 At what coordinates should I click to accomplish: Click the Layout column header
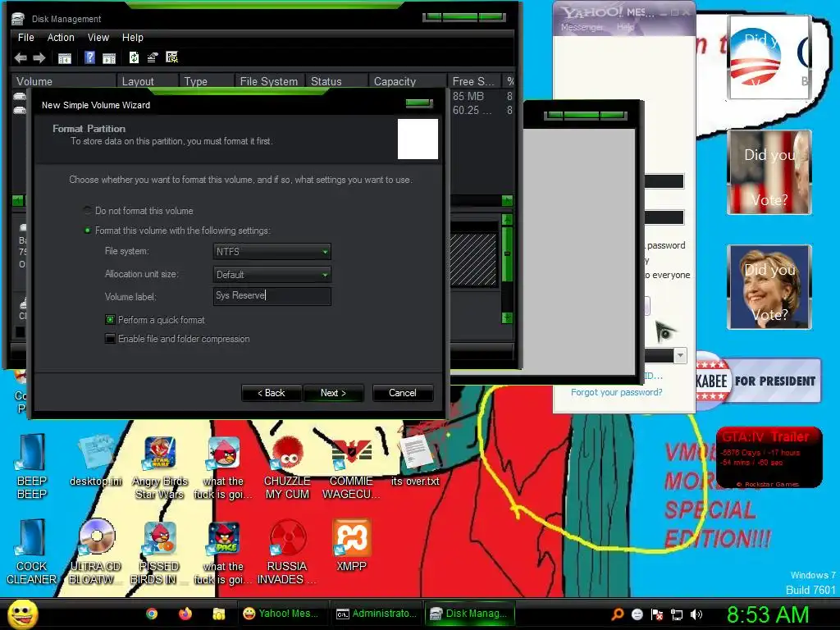pyautogui.click(x=148, y=81)
